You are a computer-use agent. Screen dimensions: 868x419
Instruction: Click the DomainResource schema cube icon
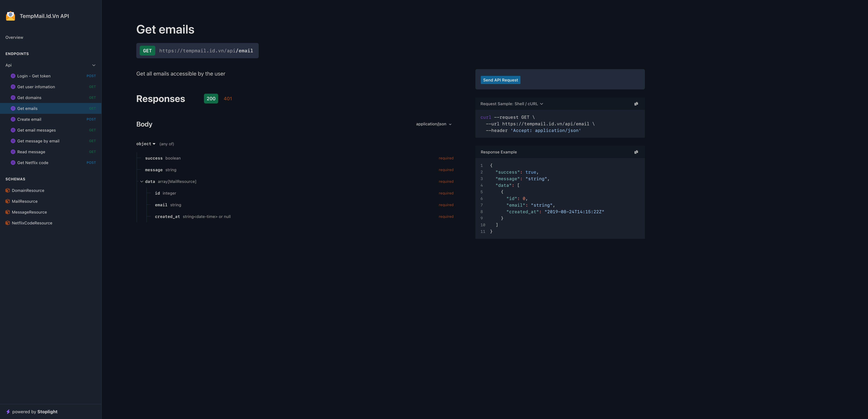(8, 191)
